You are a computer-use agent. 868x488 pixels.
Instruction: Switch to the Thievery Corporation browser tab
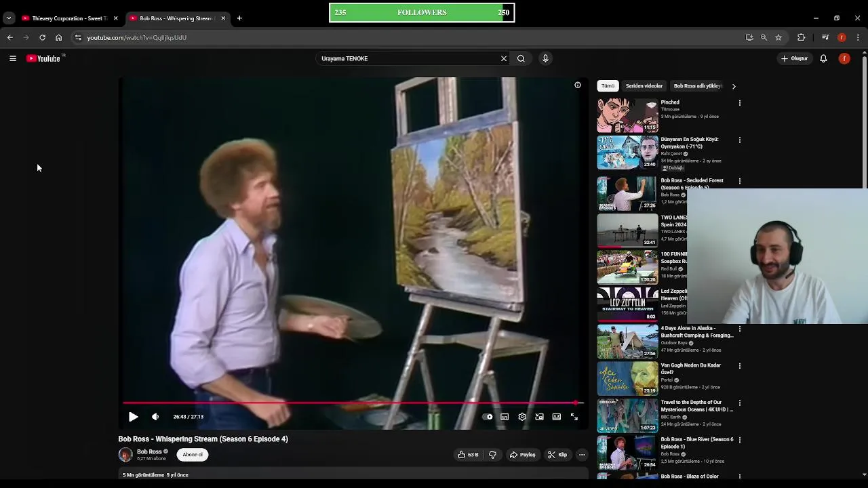point(70,18)
